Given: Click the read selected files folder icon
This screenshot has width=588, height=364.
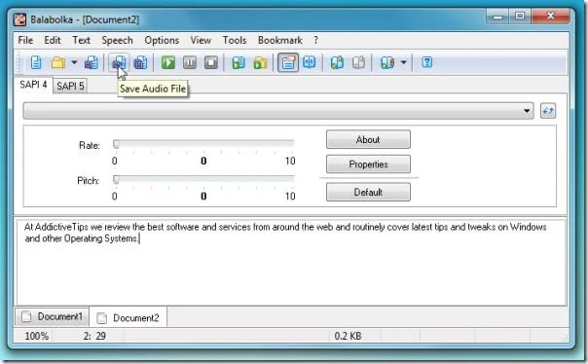Looking at the screenshot, I should click(260, 62).
